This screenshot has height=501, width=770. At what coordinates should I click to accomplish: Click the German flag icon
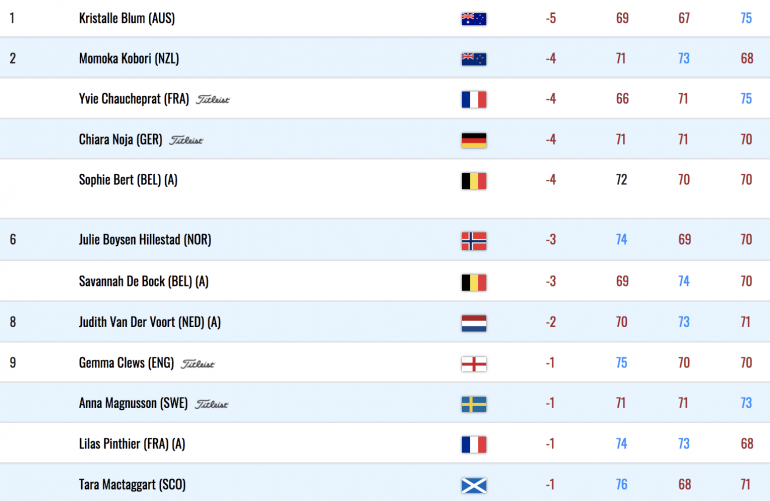(x=474, y=140)
